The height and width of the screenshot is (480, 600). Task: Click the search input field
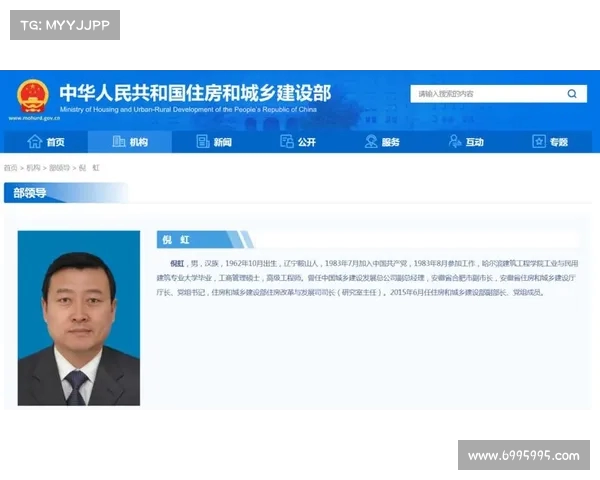pyautogui.click(x=485, y=94)
